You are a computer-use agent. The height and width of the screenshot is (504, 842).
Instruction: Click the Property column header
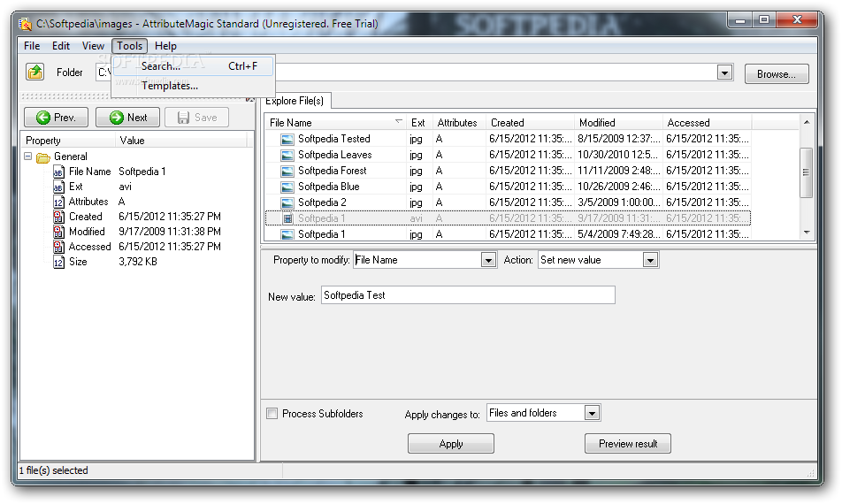[67, 141]
